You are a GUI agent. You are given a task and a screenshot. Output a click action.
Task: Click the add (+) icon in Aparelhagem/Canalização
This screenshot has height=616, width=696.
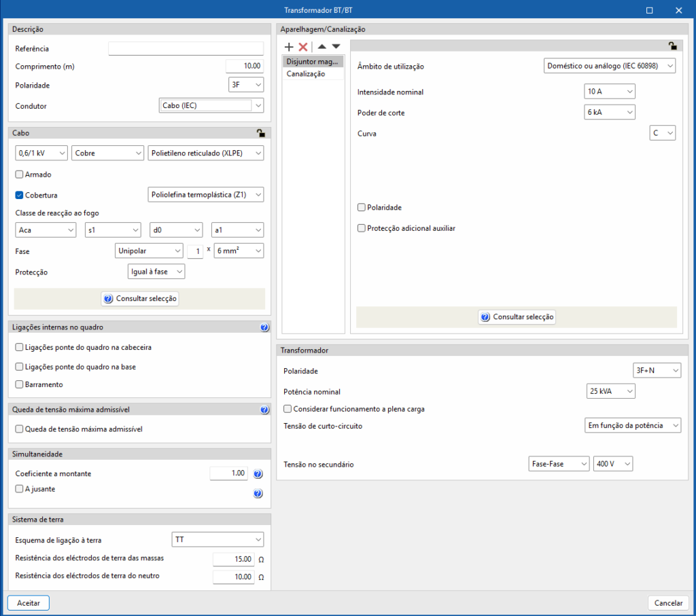tap(289, 47)
